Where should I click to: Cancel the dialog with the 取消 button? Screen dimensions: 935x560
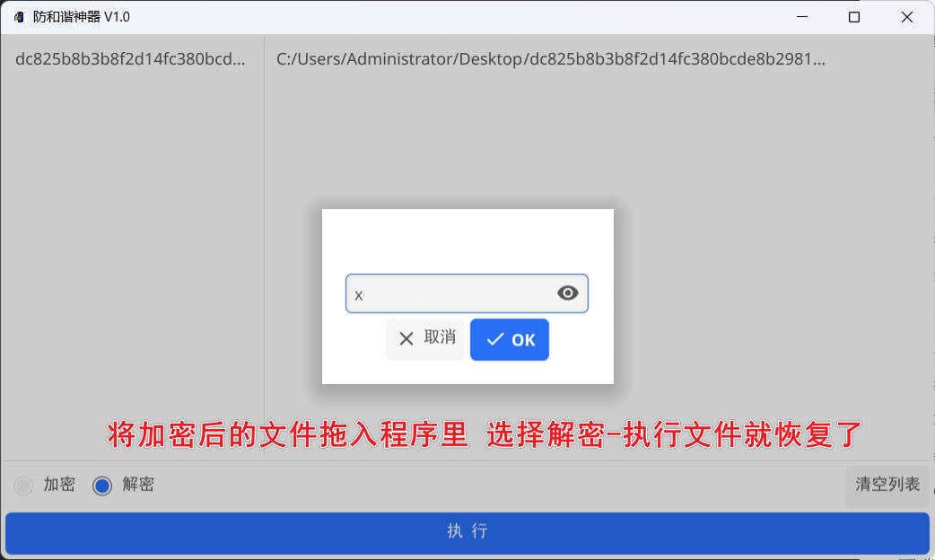(424, 338)
